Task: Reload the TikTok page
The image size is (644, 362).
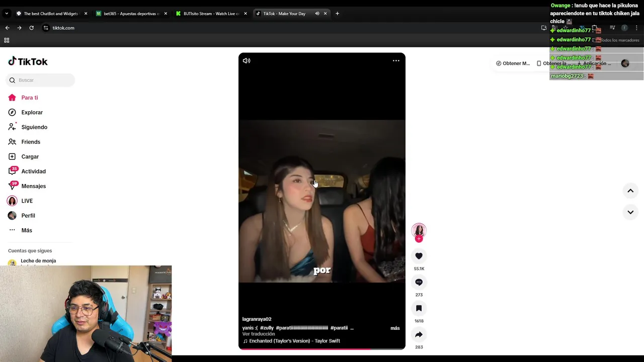Action: [31, 28]
